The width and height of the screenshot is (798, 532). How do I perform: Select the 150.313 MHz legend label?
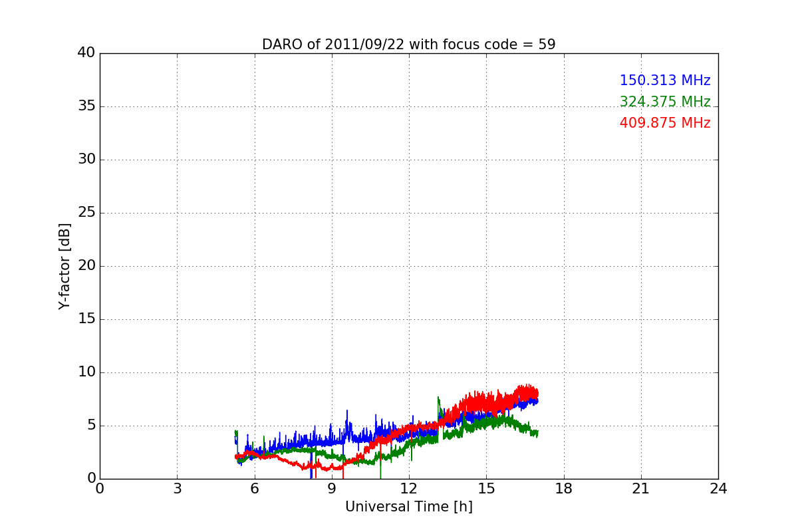[665, 80]
